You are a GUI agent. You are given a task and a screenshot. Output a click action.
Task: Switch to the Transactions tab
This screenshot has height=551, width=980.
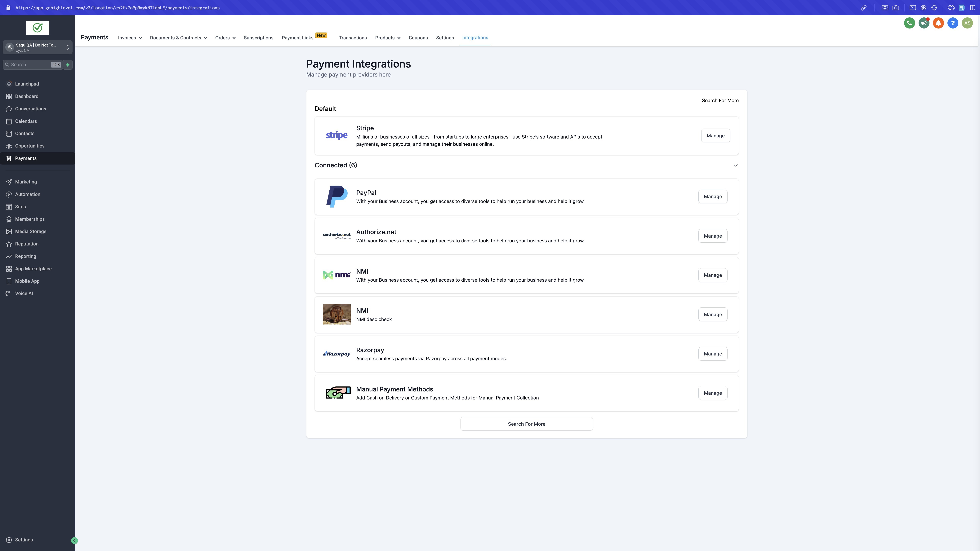pos(353,38)
